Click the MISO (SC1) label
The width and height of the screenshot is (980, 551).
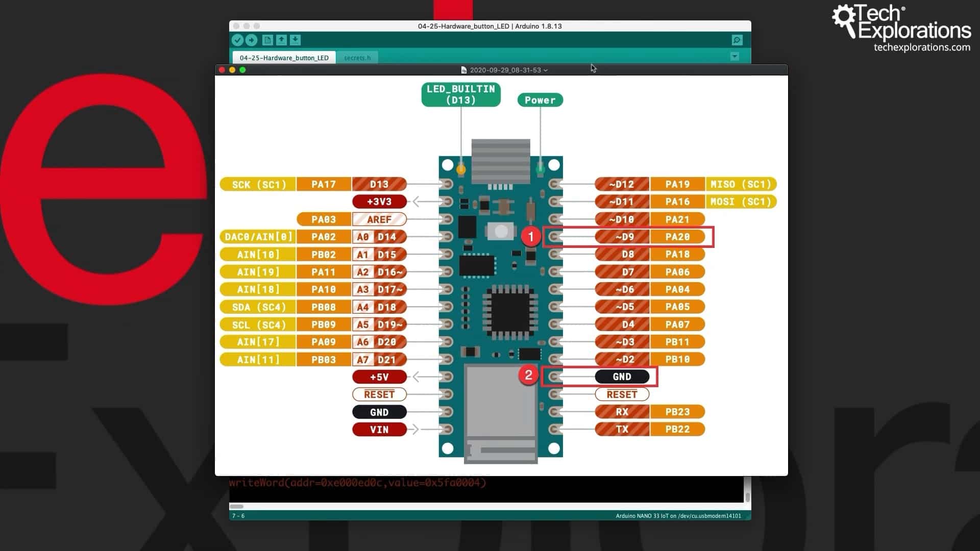(741, 184)
